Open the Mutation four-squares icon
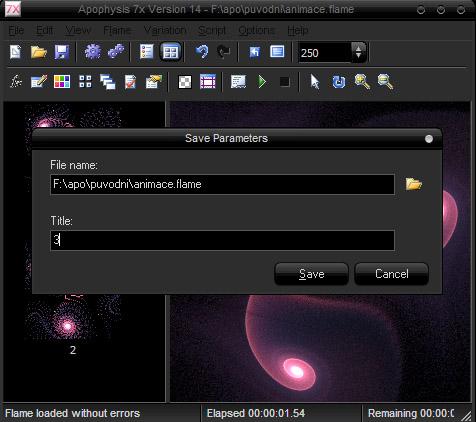476x422 pixels. pos(85,82)
